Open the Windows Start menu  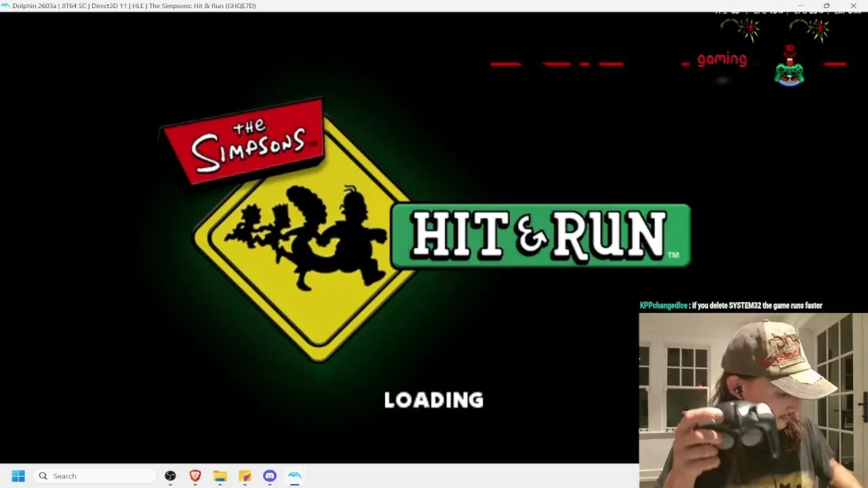point(18,476)
